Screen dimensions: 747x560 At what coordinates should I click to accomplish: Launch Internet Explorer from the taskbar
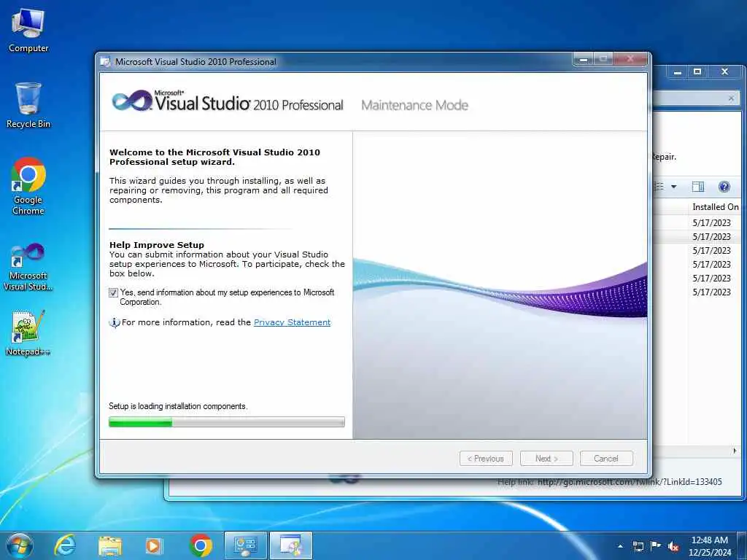coord(65,545)
